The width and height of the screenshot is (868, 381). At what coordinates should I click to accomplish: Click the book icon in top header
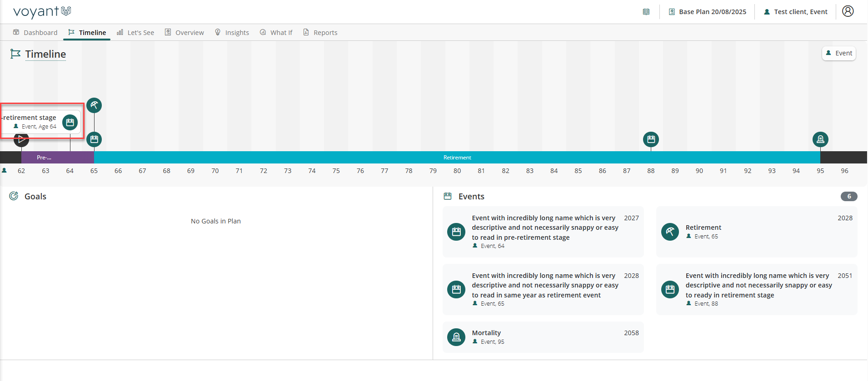646,12
